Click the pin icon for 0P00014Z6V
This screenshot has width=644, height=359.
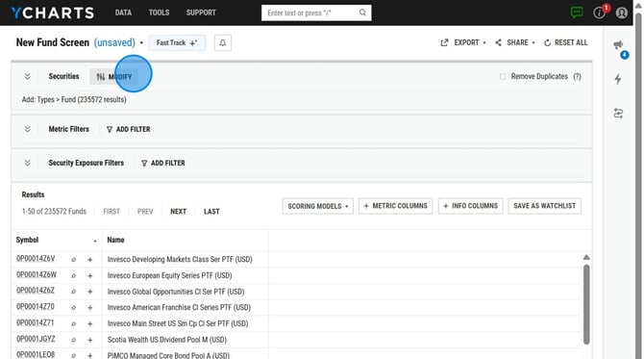tap(73, 260)
